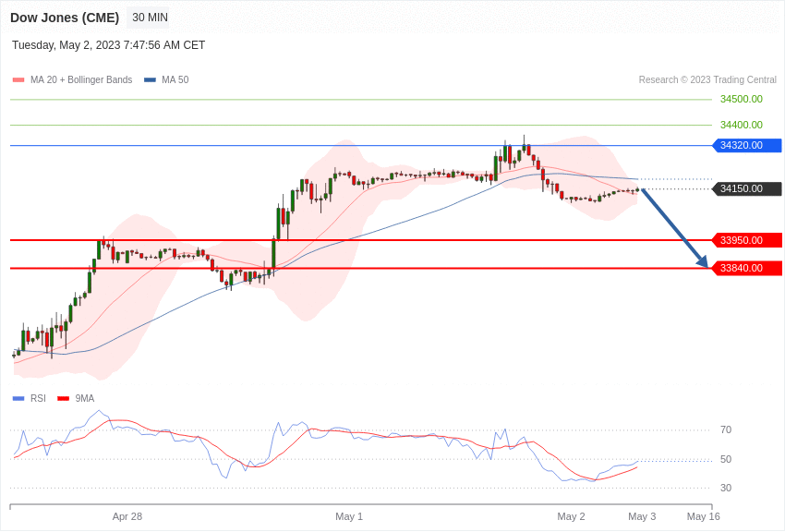Click the 34500.00 resistance price label
The height and width of the screenshot is (532, 785).
(x=741, y=99)
